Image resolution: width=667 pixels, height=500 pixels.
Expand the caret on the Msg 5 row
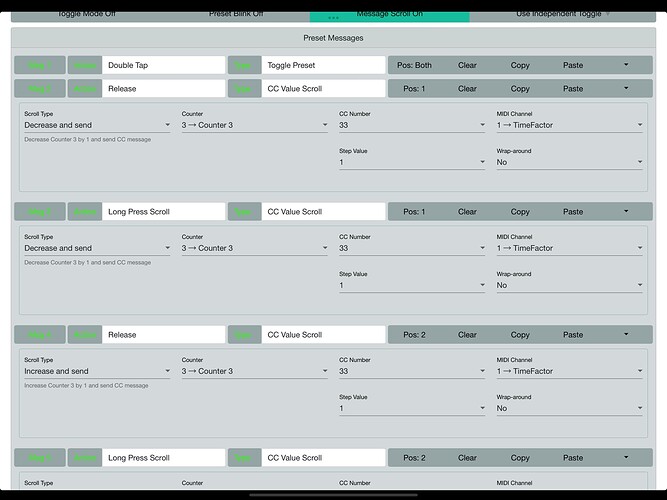[626, 457]
